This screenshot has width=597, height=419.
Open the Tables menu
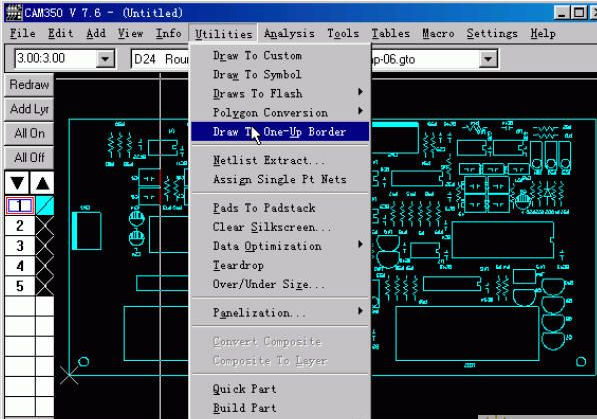pos(391,34)
